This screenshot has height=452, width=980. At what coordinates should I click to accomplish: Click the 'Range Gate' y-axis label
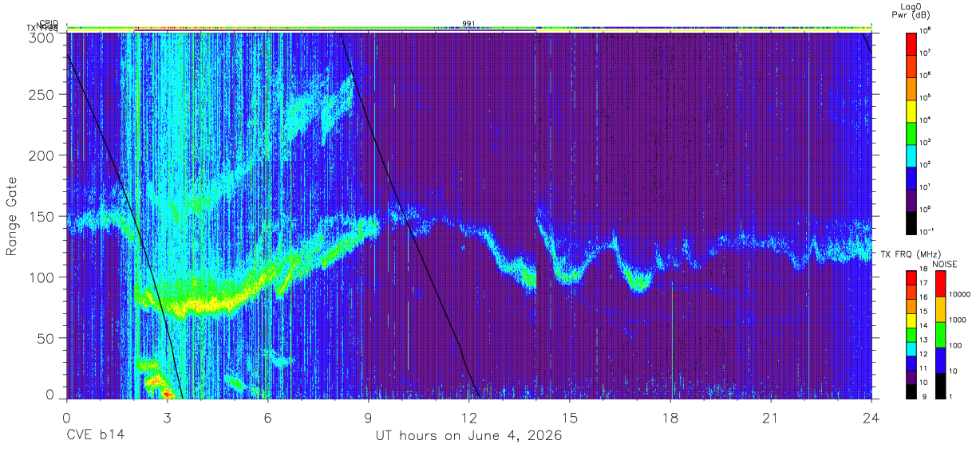[13, 215]
